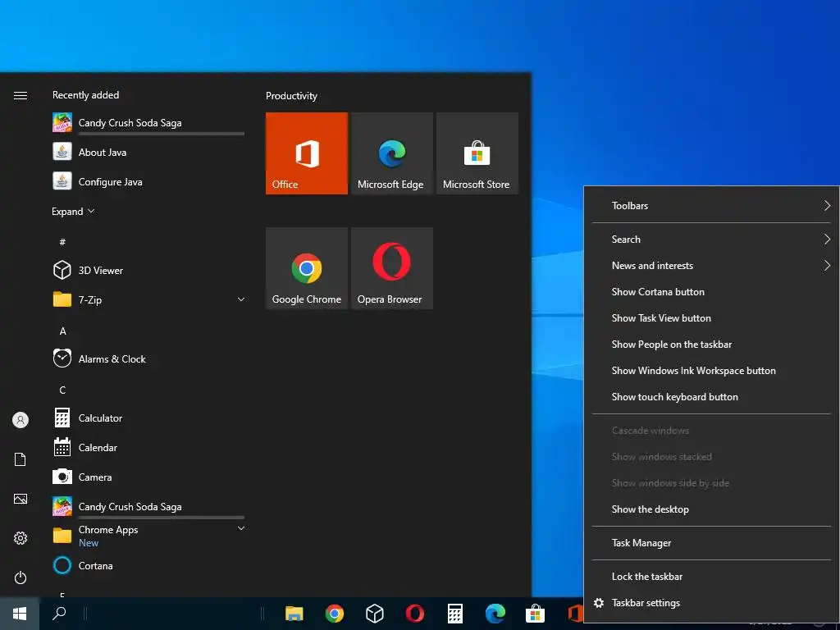Screen dimensions: 840x630
Task: Open Candy Crush Soda Saga under letter C
Action: (148, 507)
